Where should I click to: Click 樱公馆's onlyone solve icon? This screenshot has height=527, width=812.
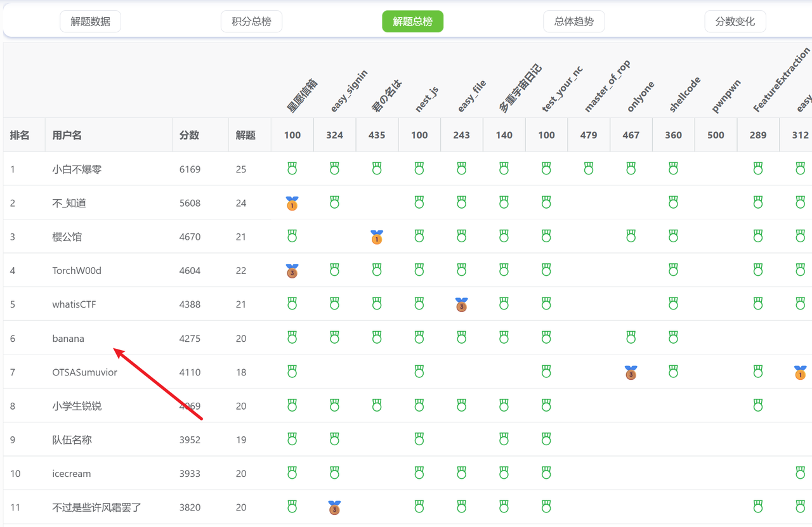(631, 236)
